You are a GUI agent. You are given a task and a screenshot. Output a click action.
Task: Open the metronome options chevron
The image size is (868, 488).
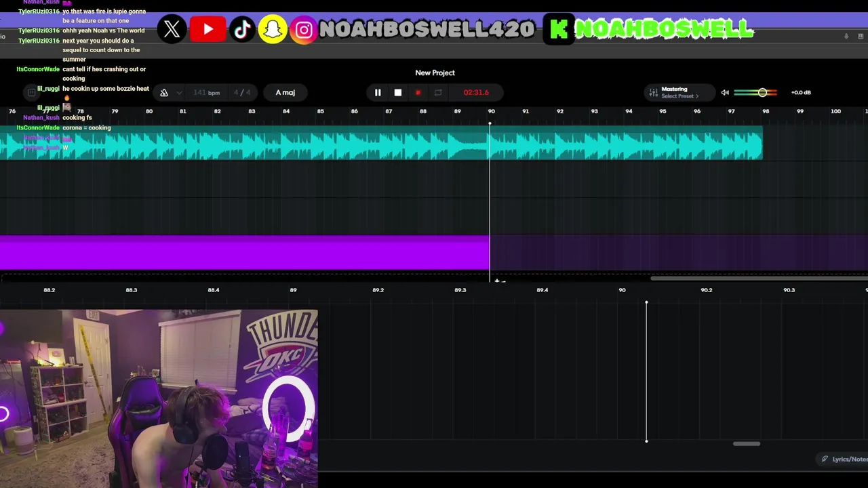click(x=179, y=93)
